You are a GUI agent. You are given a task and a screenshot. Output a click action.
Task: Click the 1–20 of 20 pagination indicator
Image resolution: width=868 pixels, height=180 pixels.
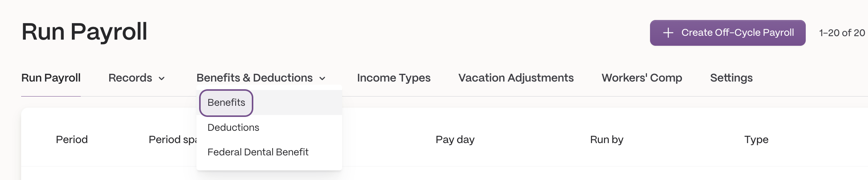(842, 33)
